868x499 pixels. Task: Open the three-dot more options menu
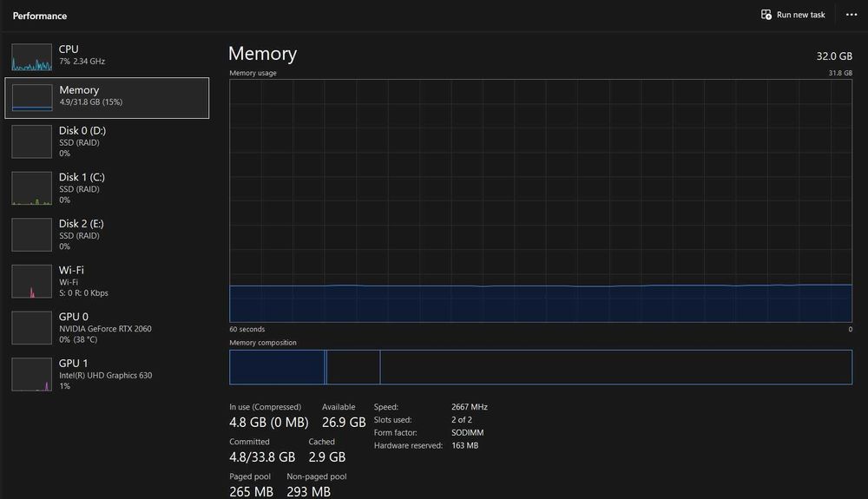point(852,15)
